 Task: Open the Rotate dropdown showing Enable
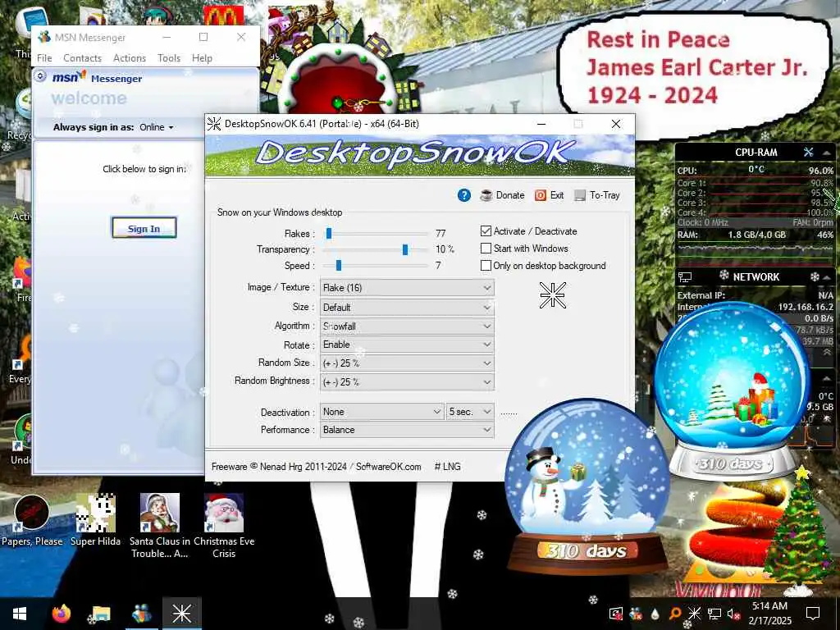407,345
